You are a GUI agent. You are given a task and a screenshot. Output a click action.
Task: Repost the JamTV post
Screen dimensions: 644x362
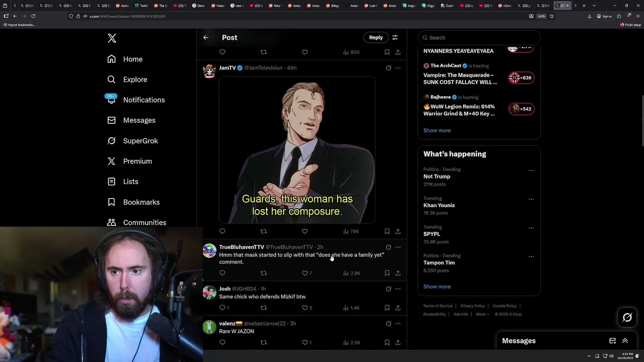(264, 231)
